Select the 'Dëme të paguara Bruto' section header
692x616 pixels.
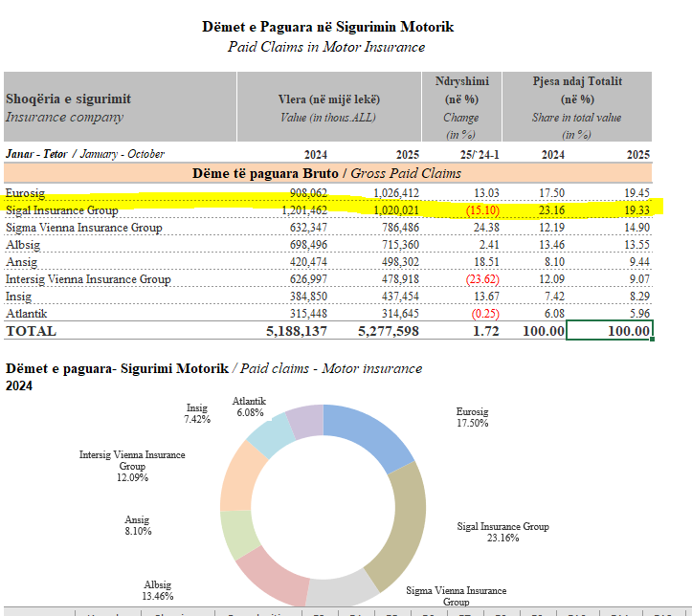[x=328, y=173]
